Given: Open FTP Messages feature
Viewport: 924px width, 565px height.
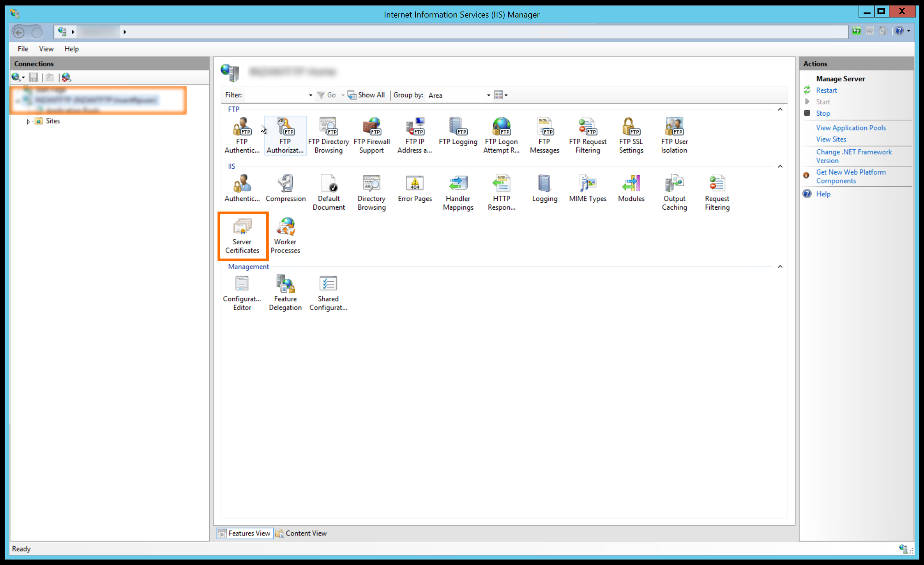Looking at the screenshot, I should pos(544,135).
